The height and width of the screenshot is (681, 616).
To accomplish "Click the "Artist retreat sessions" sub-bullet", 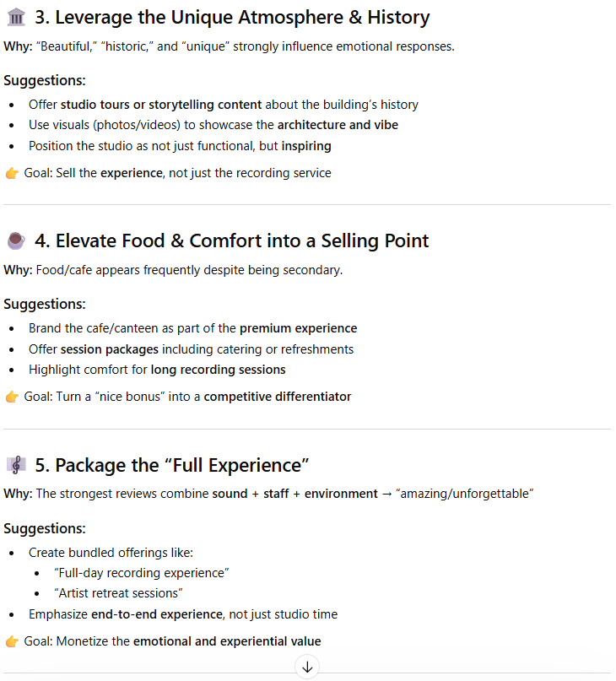I will click(118, 593).
